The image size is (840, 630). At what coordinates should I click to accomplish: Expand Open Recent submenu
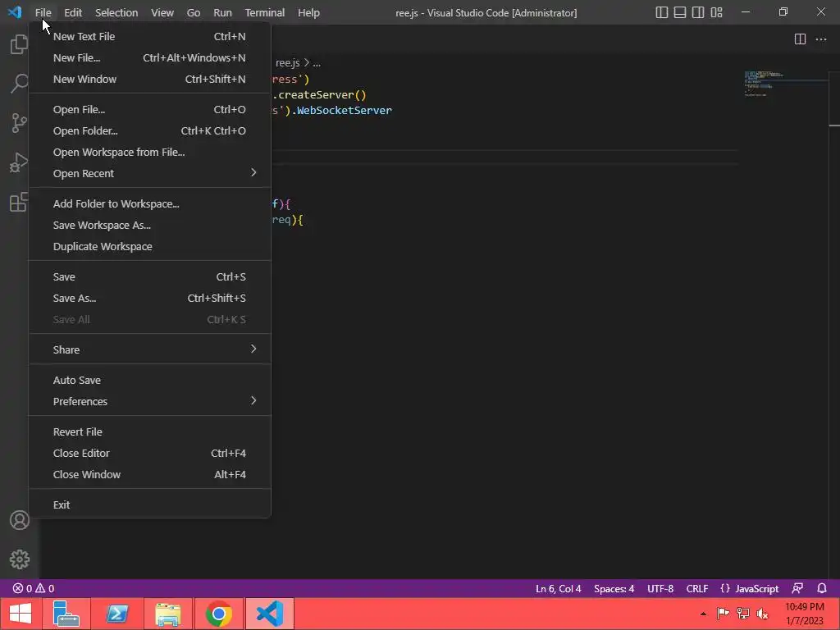[150, 173]
